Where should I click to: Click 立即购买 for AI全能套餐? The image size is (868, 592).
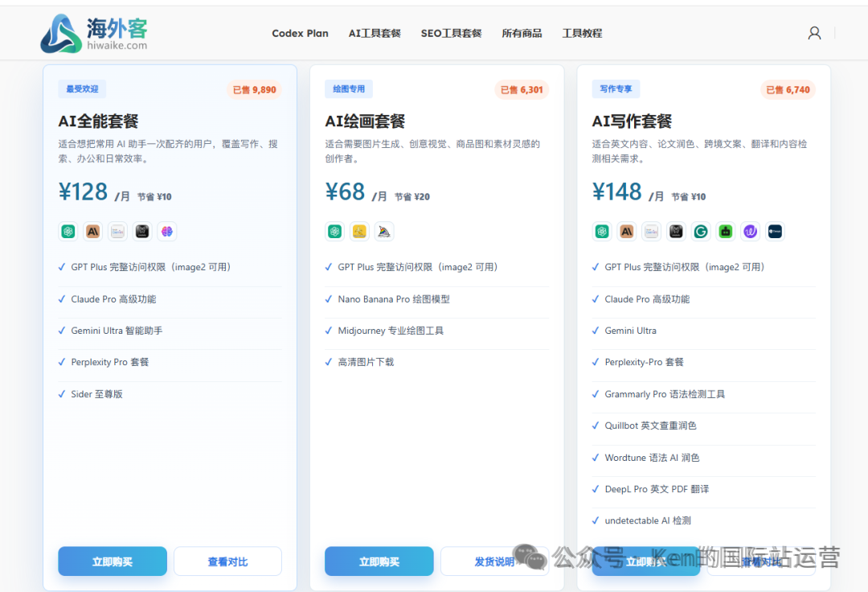tap(113, 561)
